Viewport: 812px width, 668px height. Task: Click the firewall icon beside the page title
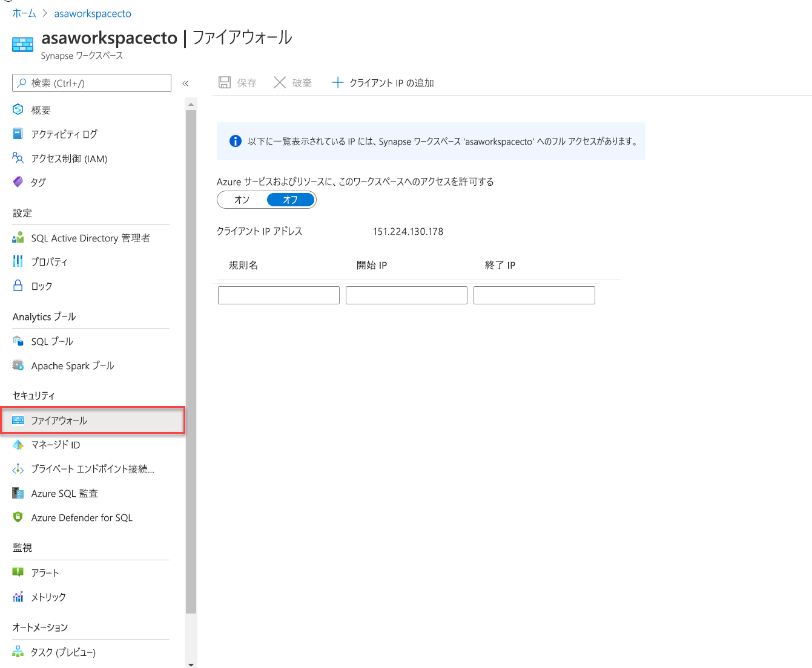(22, 45)
